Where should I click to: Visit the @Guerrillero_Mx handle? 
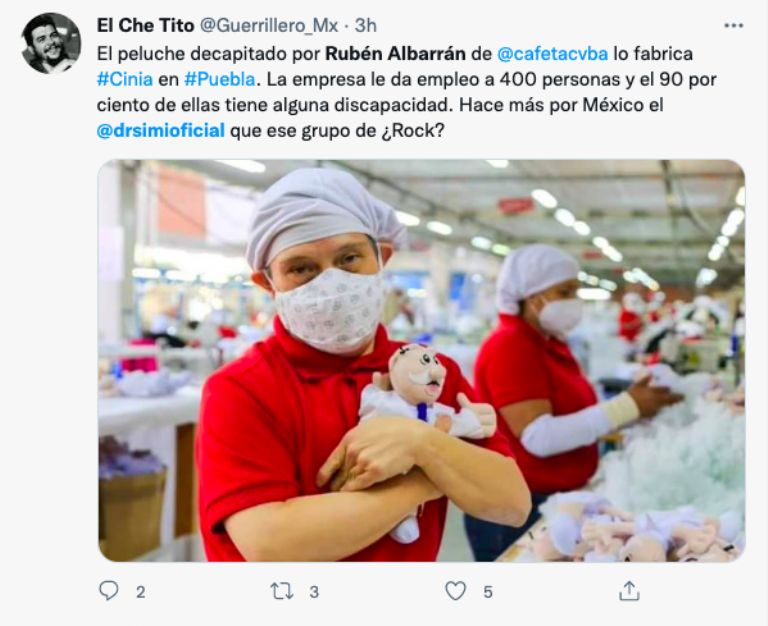click(269, 25)
